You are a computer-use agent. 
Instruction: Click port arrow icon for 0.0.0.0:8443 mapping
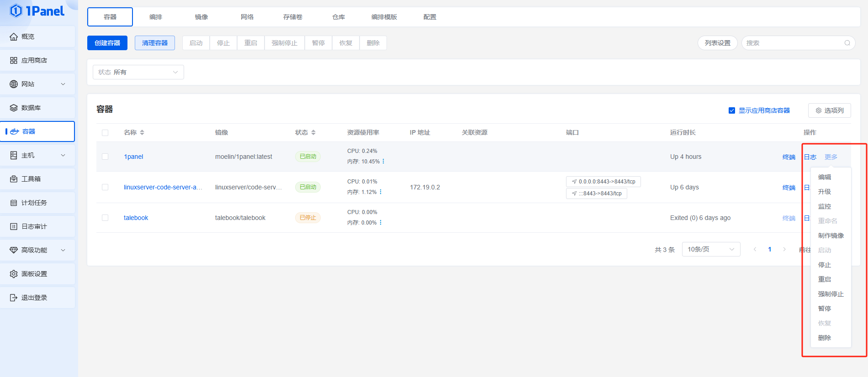(x=574, y=182)
